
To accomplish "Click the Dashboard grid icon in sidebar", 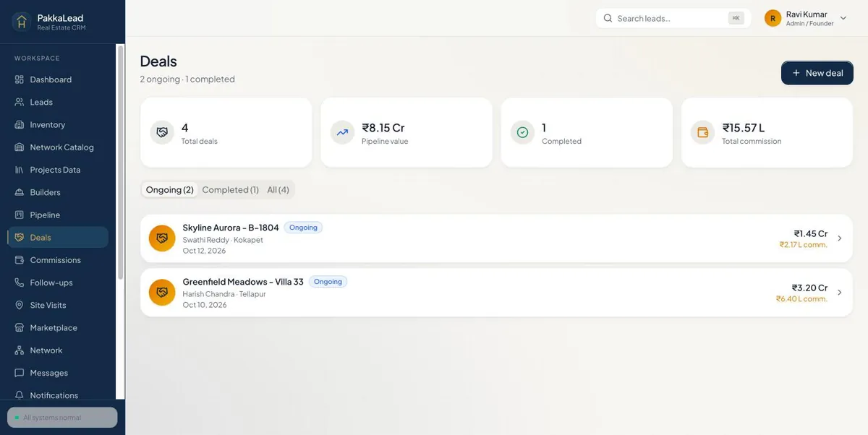I will pyautogui.click(x=20, y=79).
